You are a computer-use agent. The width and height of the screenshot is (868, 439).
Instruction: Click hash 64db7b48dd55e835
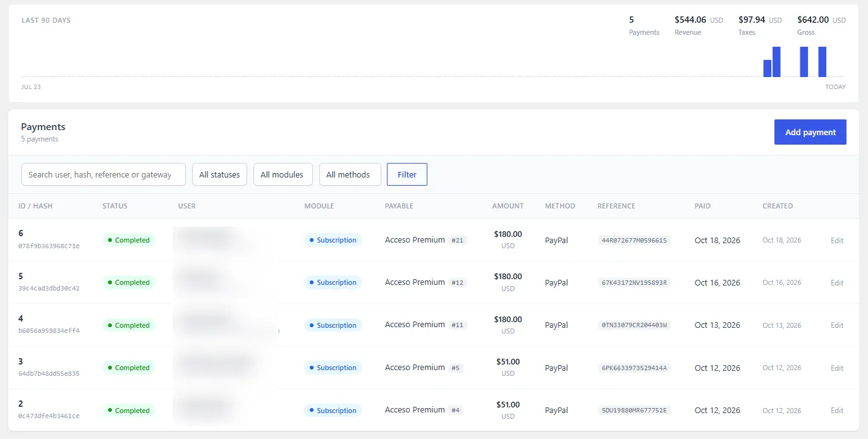(49, 373)
